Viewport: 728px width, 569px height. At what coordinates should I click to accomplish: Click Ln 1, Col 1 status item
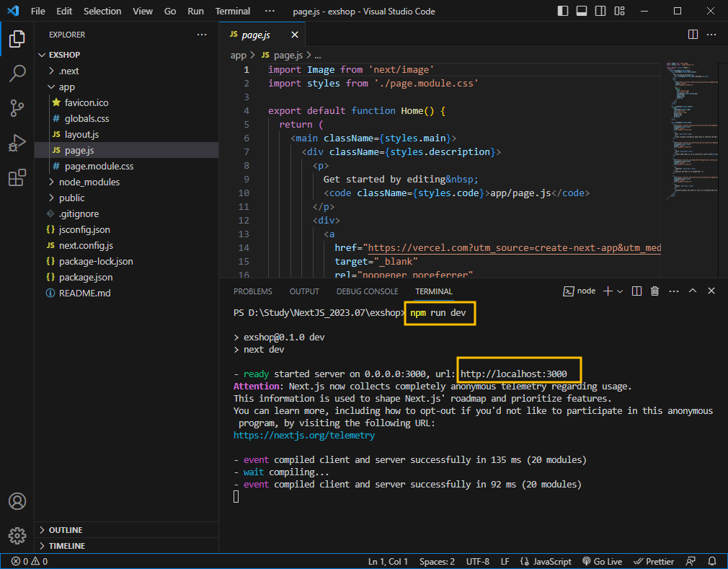pos(388,561)
